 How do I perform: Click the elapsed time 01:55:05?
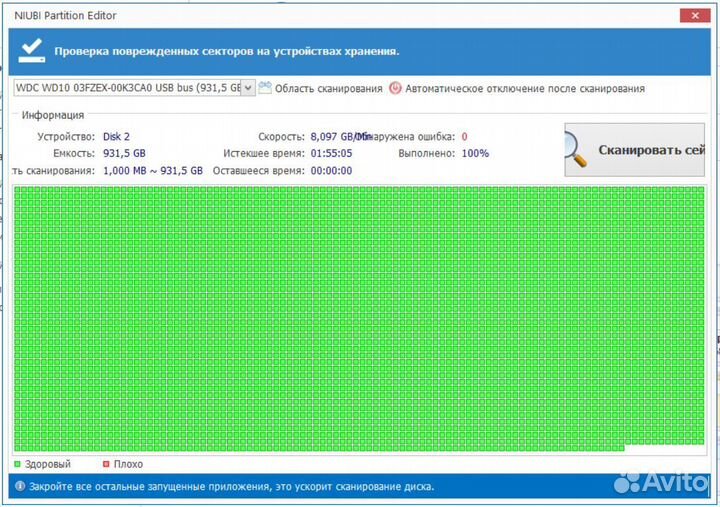[331, 153]
